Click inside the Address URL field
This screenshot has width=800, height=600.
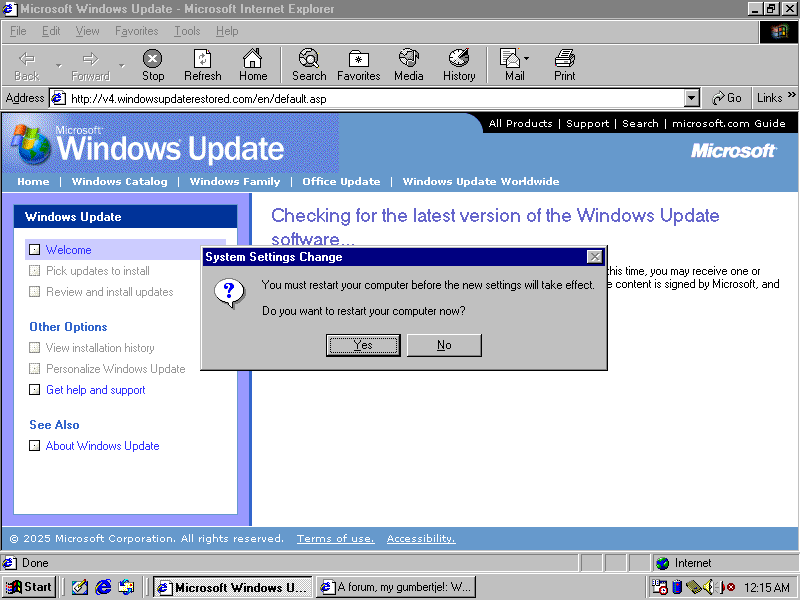point(370,98)
